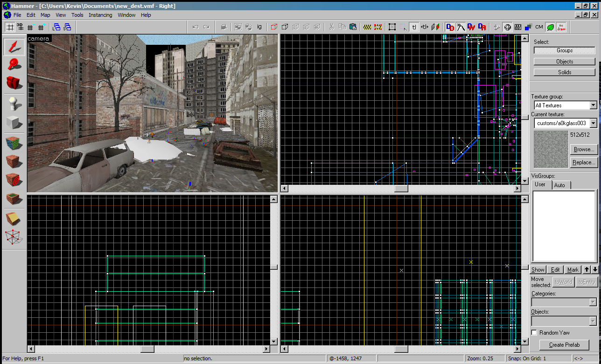Viewport: 601px width, 364px height.
Task: Click the Ungroup selection icon
Action: point(249,27)
